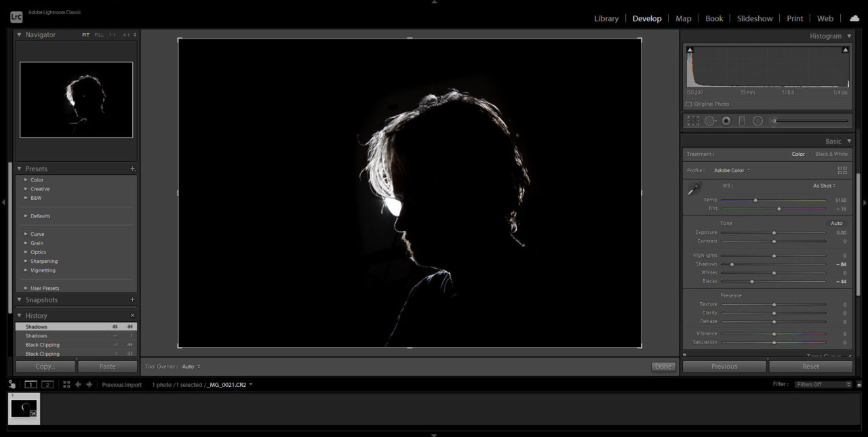Open the Tool Overlay Auto dropdown
This screenshot has height=437, width=868.
point(191,367)
